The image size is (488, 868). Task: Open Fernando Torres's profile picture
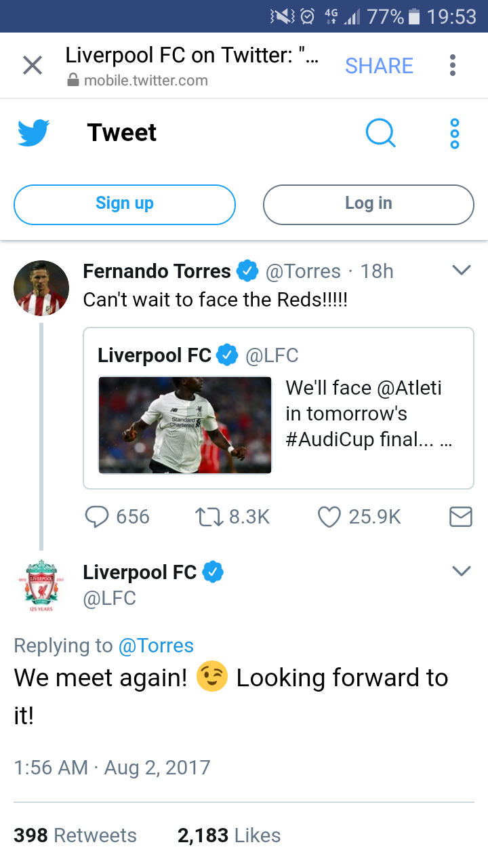(41, 288)
